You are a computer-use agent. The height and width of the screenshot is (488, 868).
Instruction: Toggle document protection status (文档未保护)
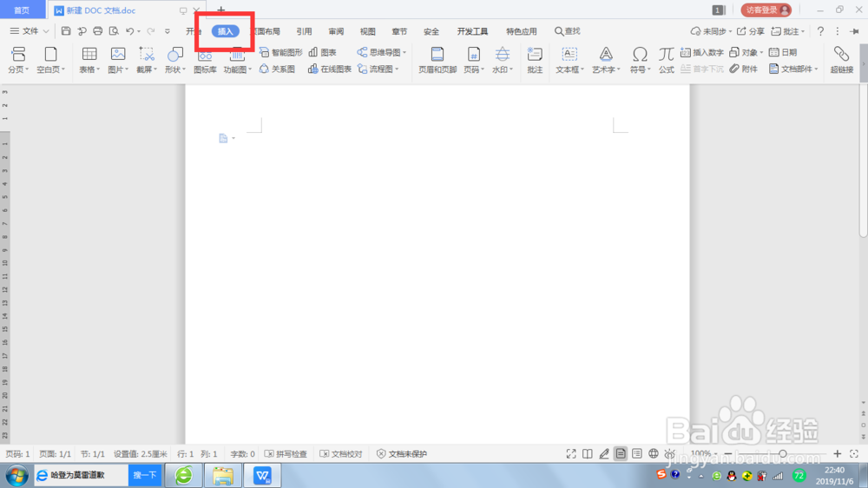402,453
